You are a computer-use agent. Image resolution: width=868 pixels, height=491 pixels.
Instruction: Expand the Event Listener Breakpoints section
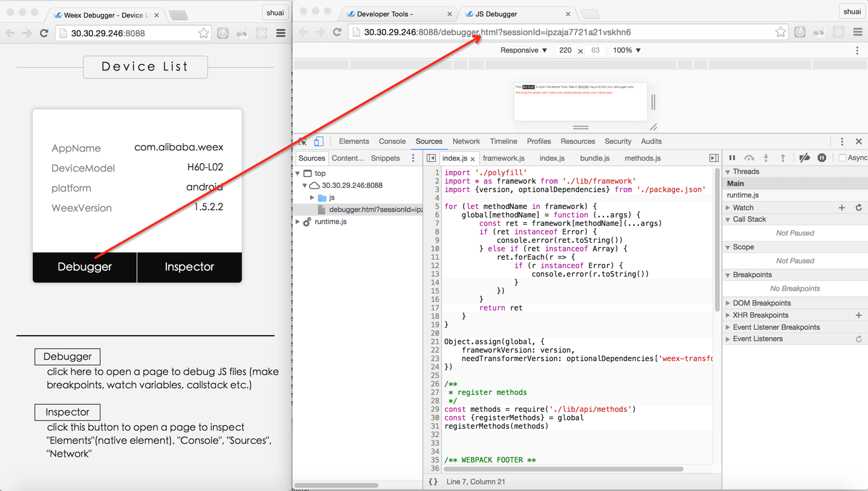(728, 327)
